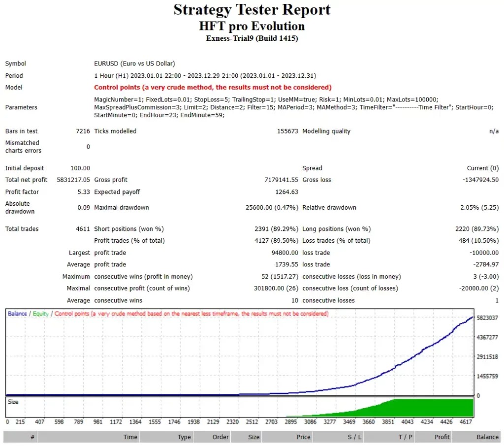Click the Size label on the lower chart panel
Screen dimensions: 504x446
[x=14, y=402]
